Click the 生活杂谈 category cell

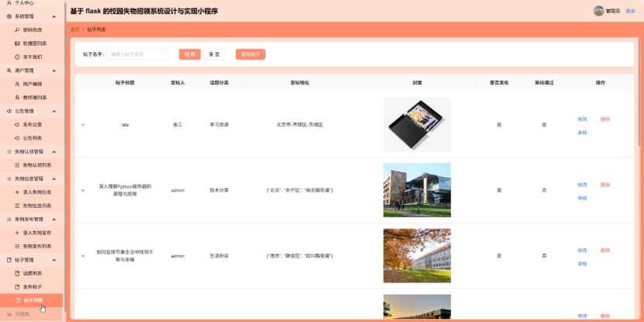[219, 256]
